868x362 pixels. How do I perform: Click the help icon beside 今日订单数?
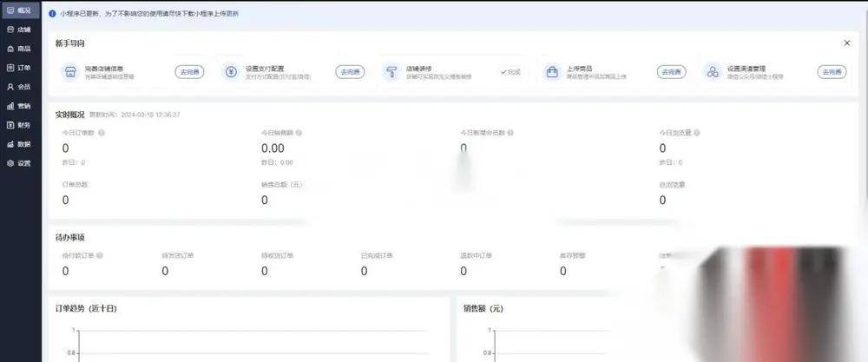[102, 133]
